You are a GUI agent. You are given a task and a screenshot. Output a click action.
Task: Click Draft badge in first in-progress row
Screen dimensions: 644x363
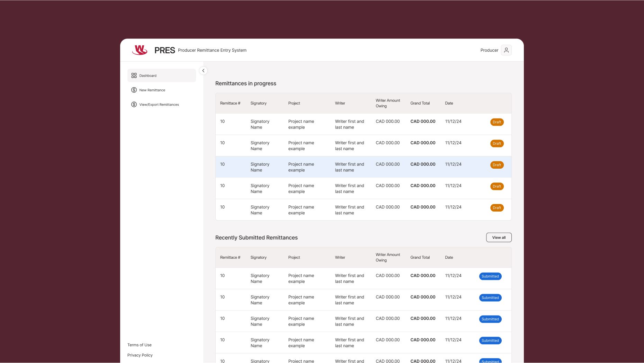[497, 122]
